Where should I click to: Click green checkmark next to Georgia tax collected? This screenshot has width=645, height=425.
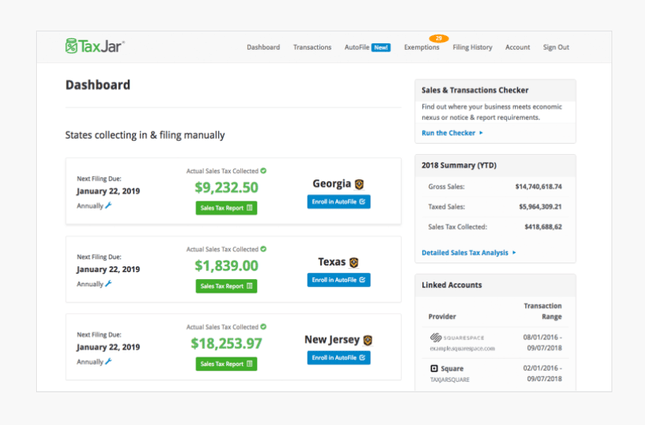263,171
